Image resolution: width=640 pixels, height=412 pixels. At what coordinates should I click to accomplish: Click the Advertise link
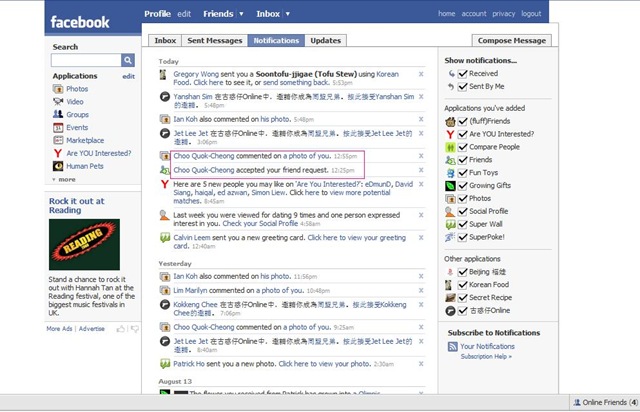(x=91, y=329)
